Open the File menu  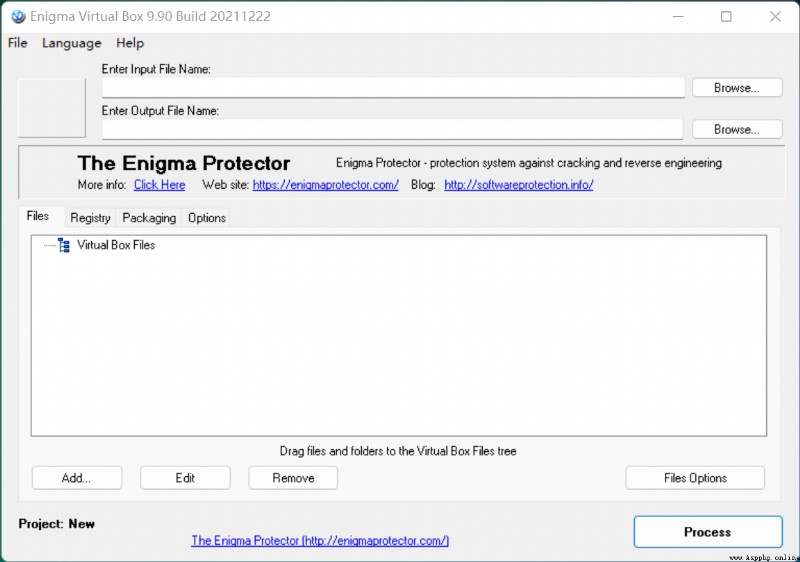click(18, 43)
